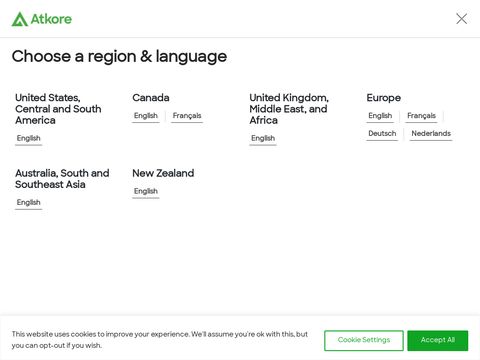Open Cookie Settings
The height and width of the screenshot is (360, 480).
364,340
